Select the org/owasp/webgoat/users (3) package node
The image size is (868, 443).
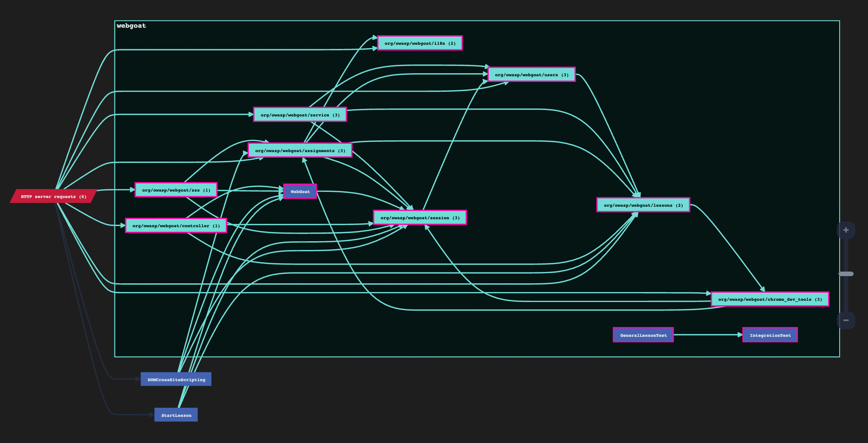pos(531,75)
